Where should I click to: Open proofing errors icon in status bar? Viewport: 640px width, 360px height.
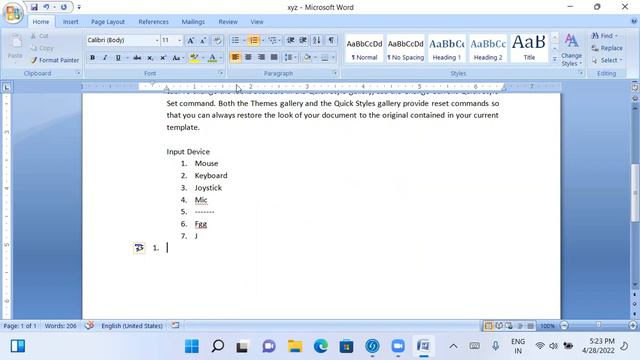[89, 325]
